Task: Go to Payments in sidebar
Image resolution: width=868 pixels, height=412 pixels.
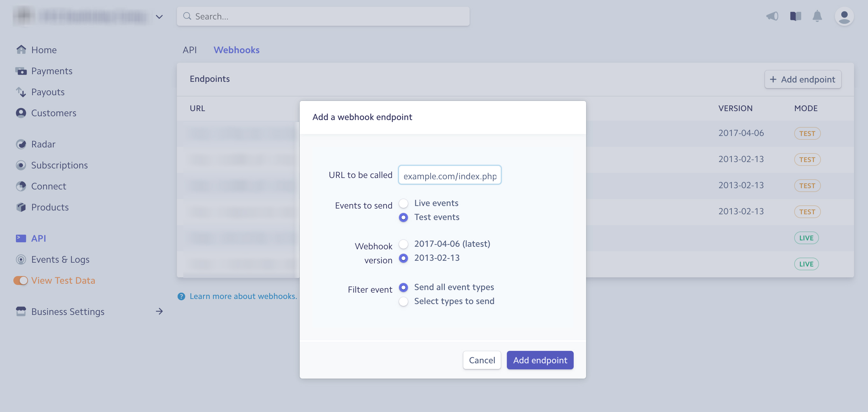Action: tap(52, 71)
